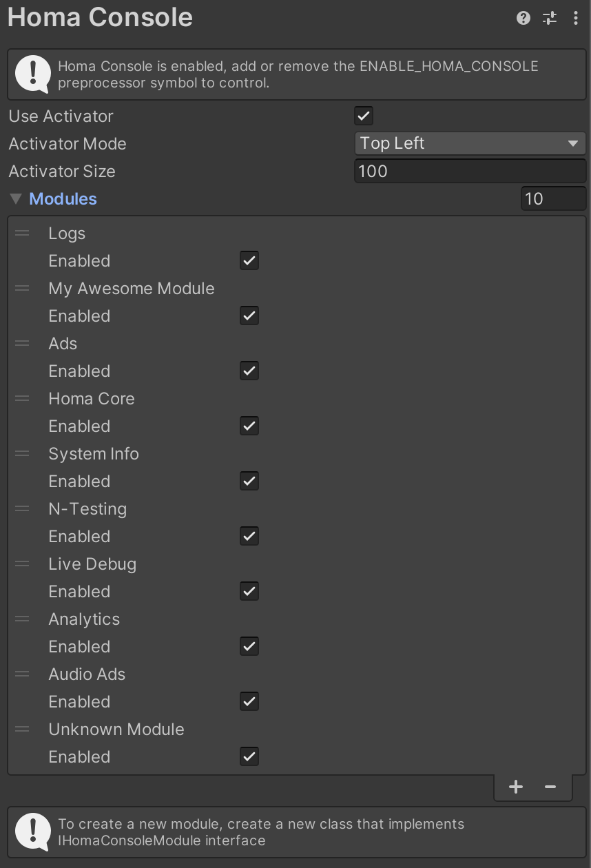This screenshot has height=868, width=591.
Task: Select the drag handle beside Ads
Action: [23, 344]
